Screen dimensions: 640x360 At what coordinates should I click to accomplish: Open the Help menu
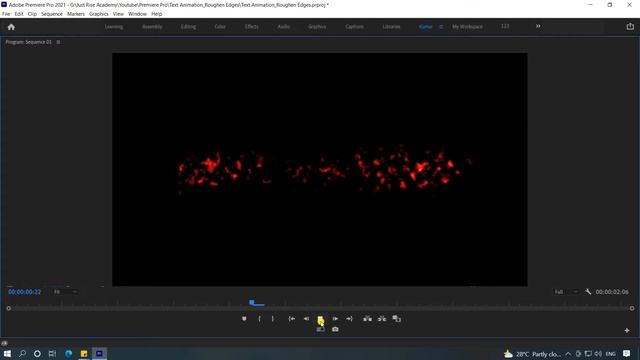157,14
